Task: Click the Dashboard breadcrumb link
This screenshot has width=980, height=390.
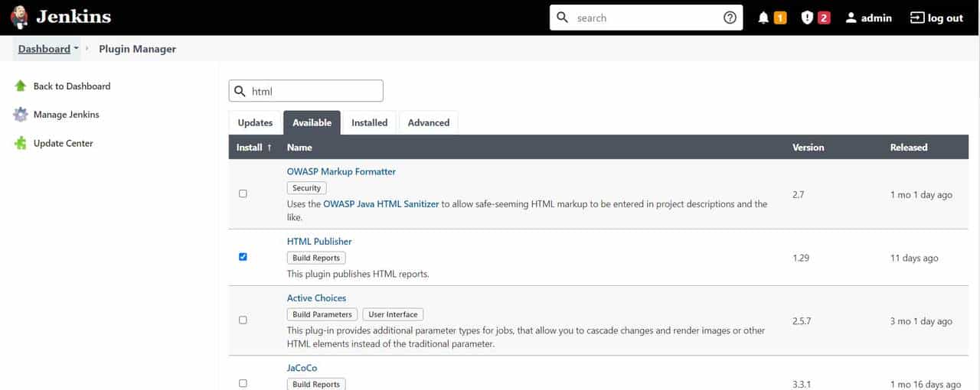Action: (x=44, y=49)
